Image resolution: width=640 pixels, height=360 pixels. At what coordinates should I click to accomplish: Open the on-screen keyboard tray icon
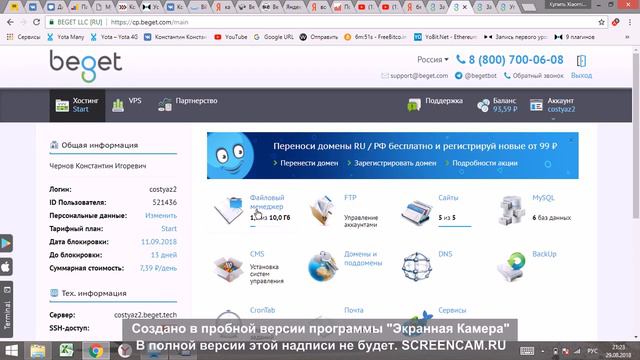[x=527, y=351]
